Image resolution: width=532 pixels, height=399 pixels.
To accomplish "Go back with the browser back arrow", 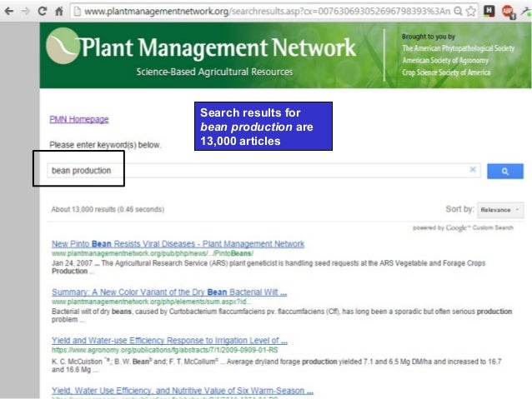I will 9,11.
